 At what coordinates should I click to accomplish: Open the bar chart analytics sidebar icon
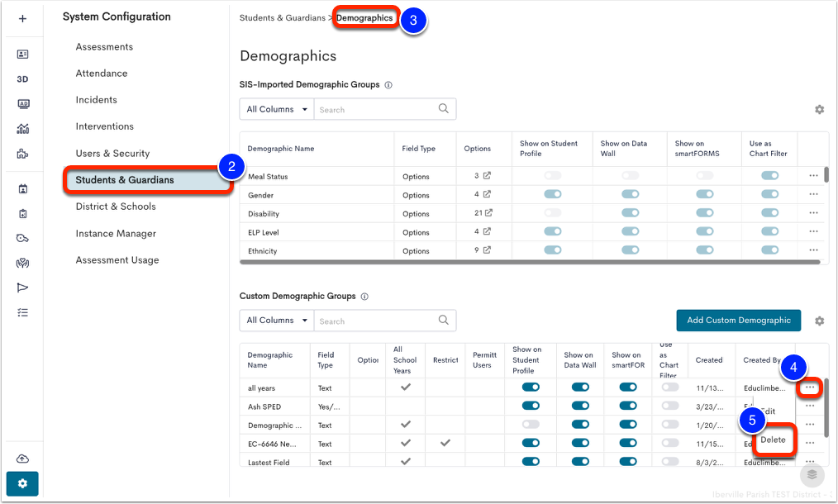pyautogui.click(x=23, y=128)
